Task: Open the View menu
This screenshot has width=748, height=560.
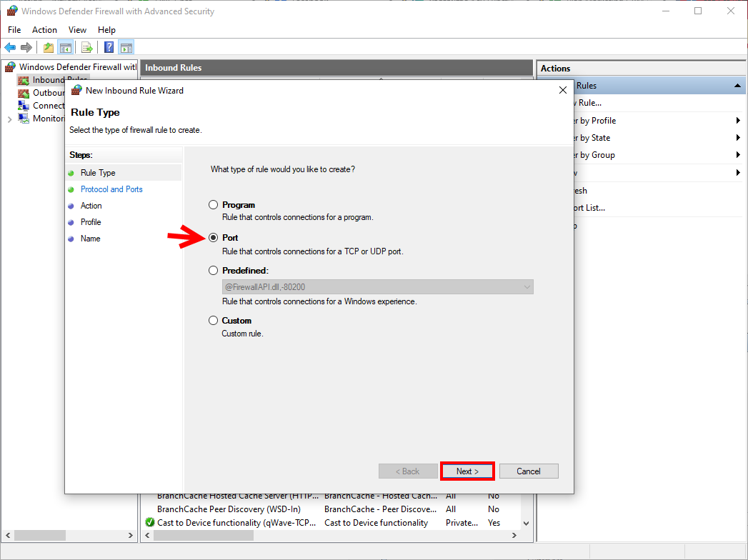Action: [77, 29]
